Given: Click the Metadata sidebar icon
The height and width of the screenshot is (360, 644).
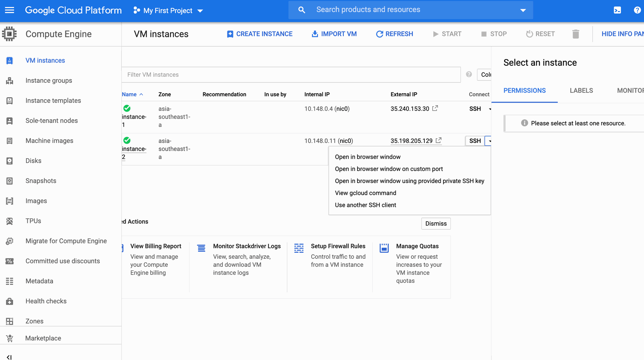Looking at the screenshot, I should coord(10,281).
